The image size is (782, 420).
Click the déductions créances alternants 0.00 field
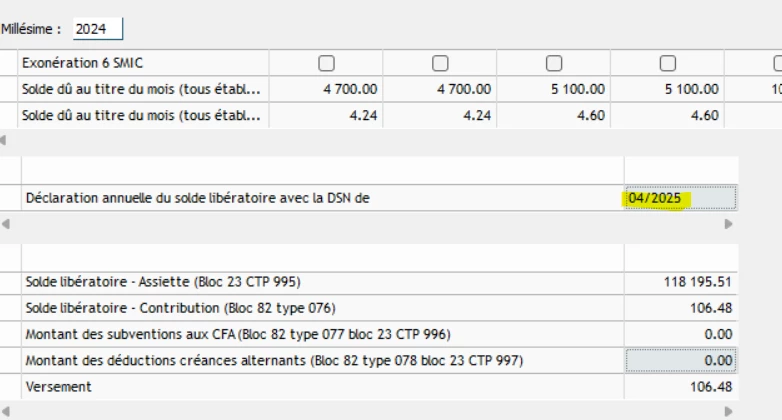click(x=681, y=361)
